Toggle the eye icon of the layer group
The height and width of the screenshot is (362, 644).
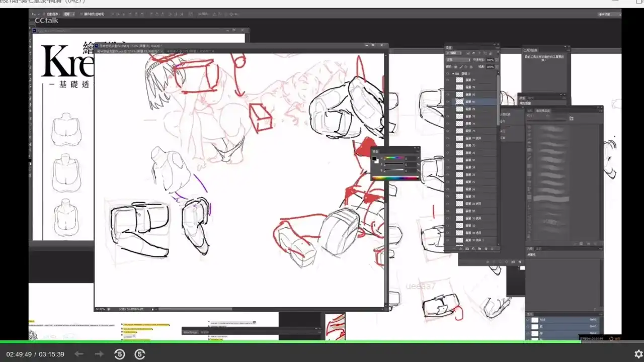pyautogui.click(x=448, y=73)
